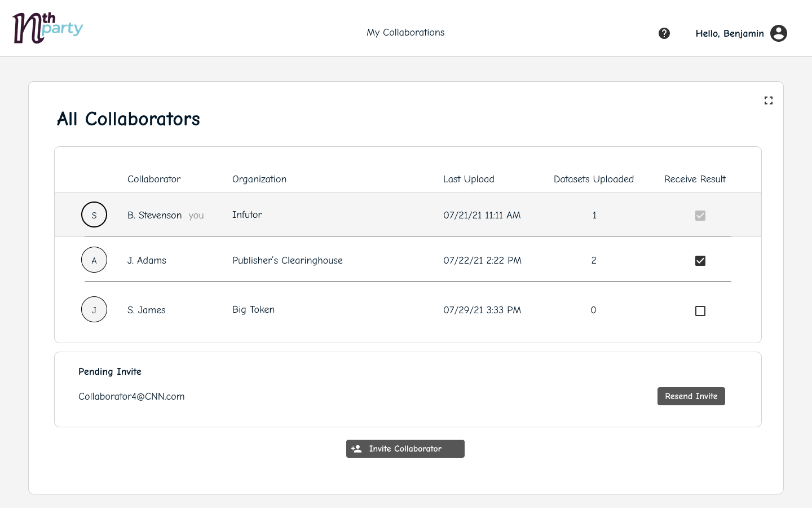
Task: Open the help question mark icon
Action: click(x=664, y=33)
